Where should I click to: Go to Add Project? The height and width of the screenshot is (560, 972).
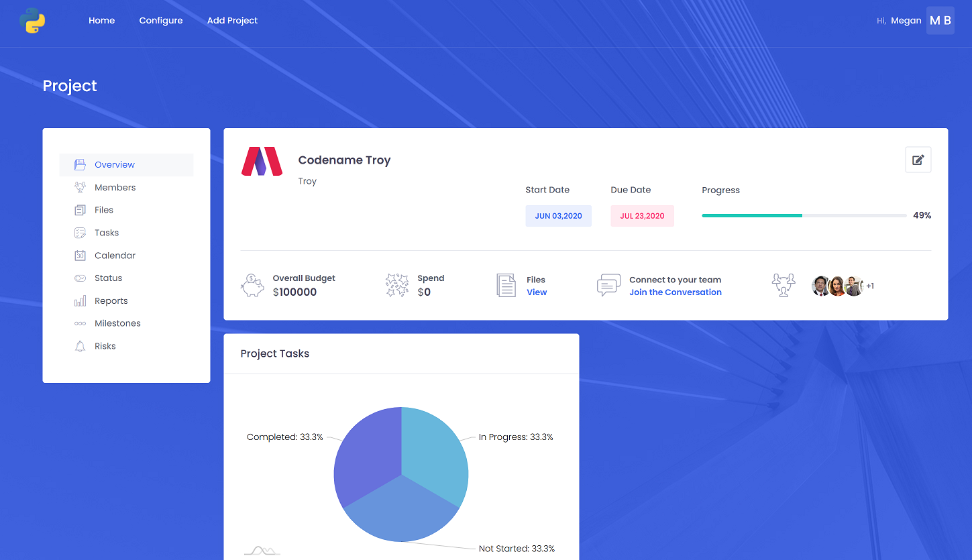click(x=232, y=21)
